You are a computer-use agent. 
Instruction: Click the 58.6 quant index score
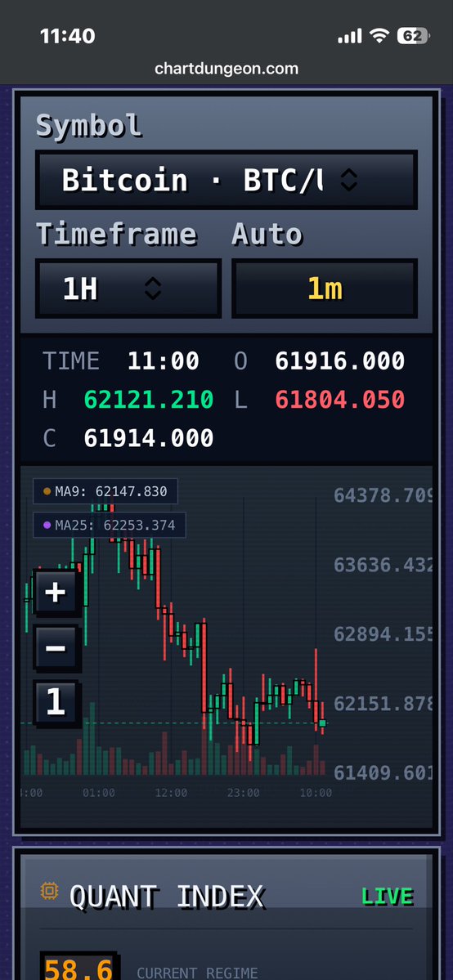(x=78, y=969)
